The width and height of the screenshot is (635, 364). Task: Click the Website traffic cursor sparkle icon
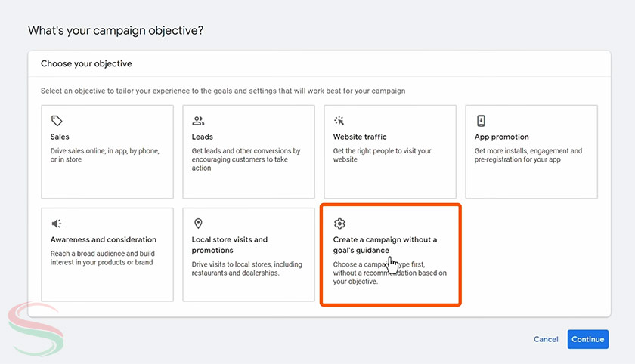coord(339,121)
